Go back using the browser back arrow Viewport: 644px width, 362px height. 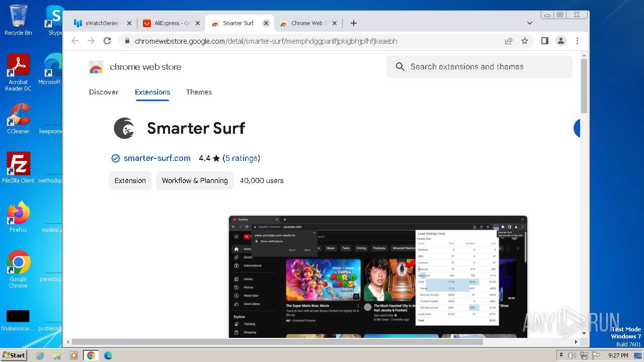pyautogui.click(x=75, y=41)
